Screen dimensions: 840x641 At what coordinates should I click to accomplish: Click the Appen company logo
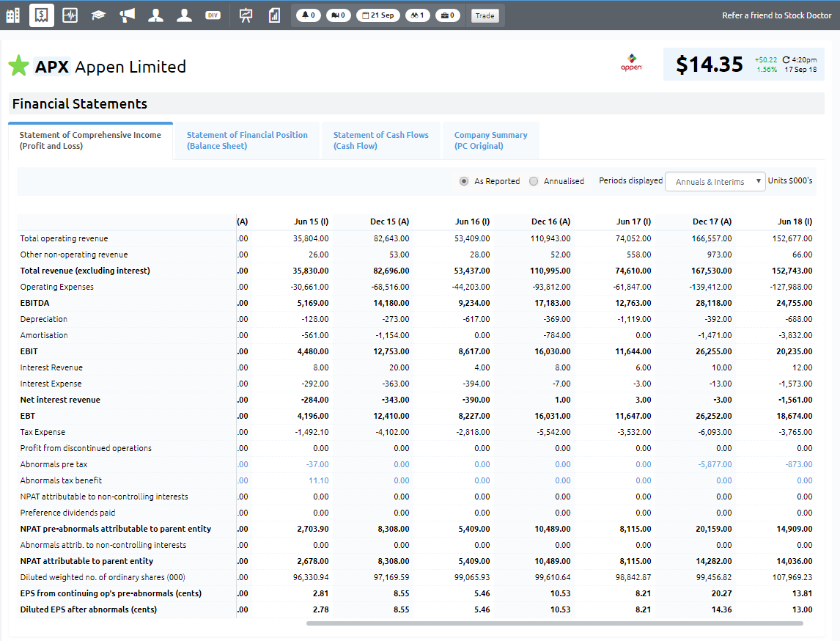pos(632,63)
